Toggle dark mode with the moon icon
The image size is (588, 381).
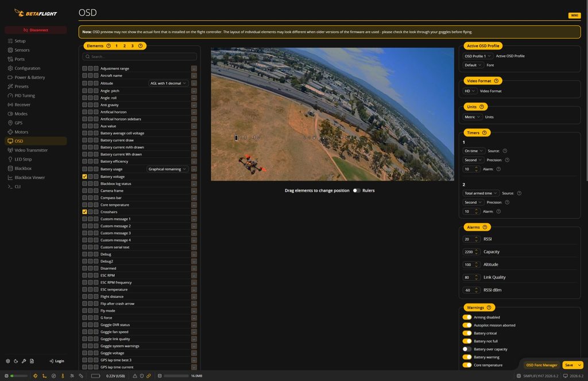16,361
